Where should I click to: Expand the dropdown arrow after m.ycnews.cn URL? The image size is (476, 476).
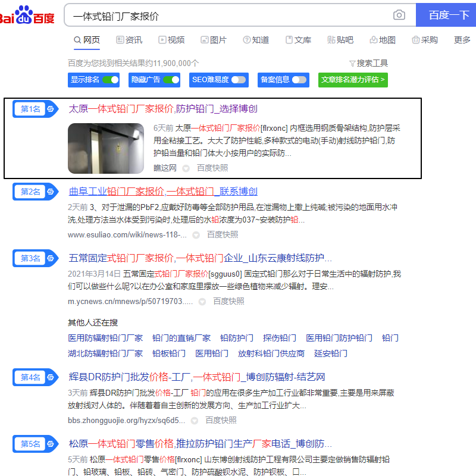pyautogui.click(x=202, y=302)
